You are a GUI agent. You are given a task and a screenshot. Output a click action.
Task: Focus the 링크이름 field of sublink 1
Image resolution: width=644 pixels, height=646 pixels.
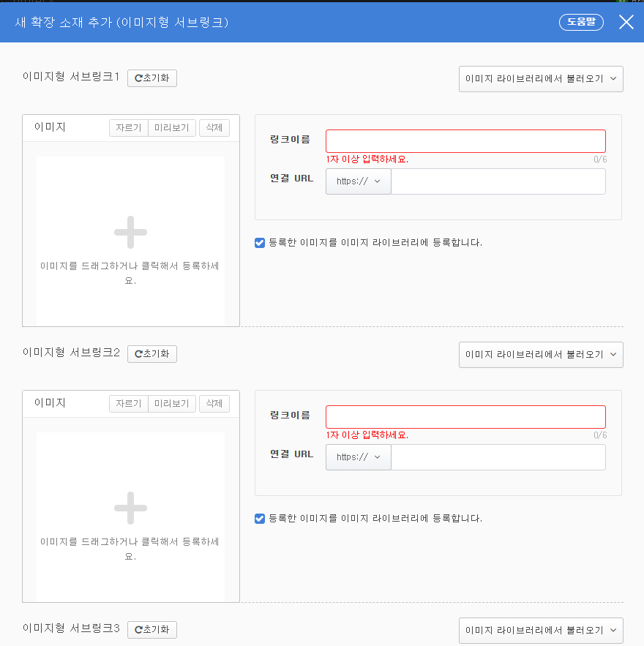pos(465,141)
